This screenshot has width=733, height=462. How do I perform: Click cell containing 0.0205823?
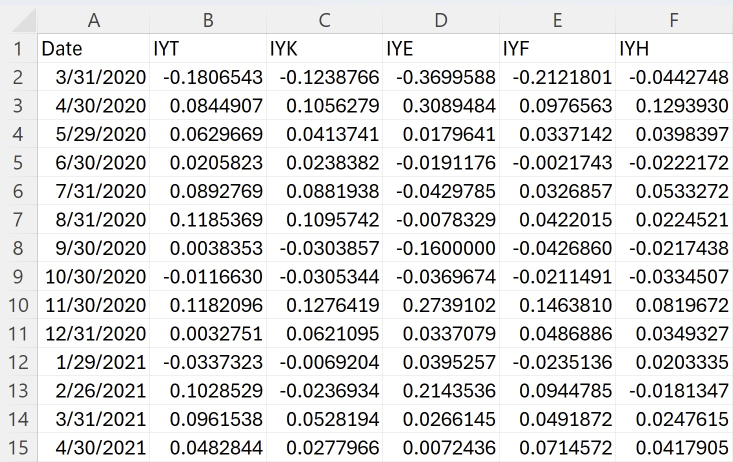[x=208, y=162]
